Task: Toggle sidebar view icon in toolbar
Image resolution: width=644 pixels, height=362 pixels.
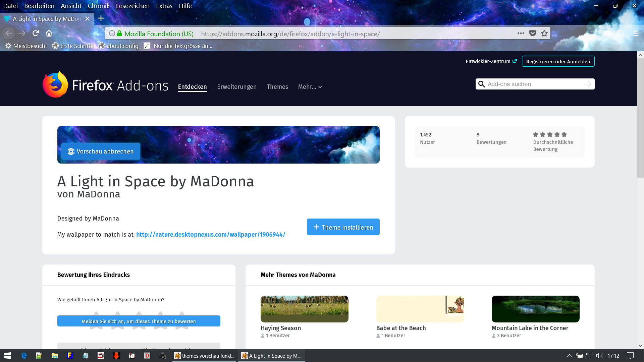Action: point(620,33)
